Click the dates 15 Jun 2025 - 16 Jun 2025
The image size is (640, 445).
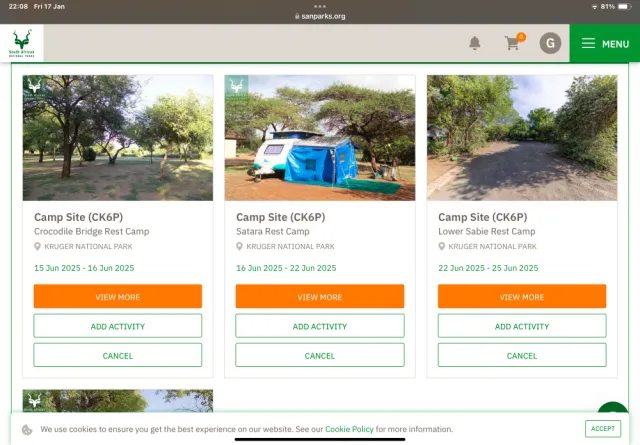point(84,268)
